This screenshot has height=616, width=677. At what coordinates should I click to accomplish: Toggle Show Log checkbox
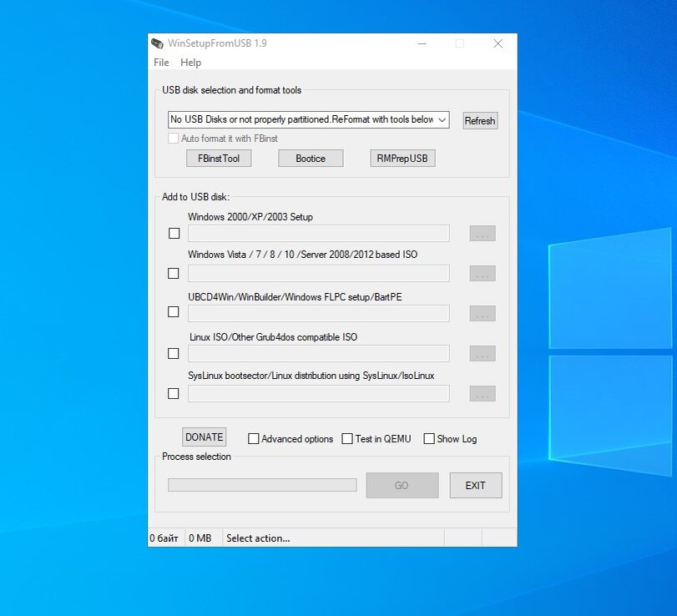pyautogui.click(x=429, y=439)
